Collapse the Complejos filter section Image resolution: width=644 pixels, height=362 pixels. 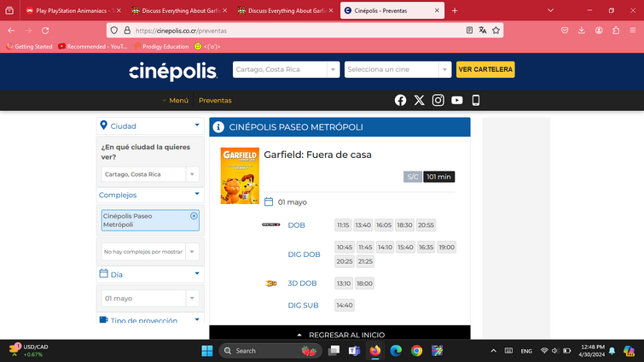[x=150, y=195]
